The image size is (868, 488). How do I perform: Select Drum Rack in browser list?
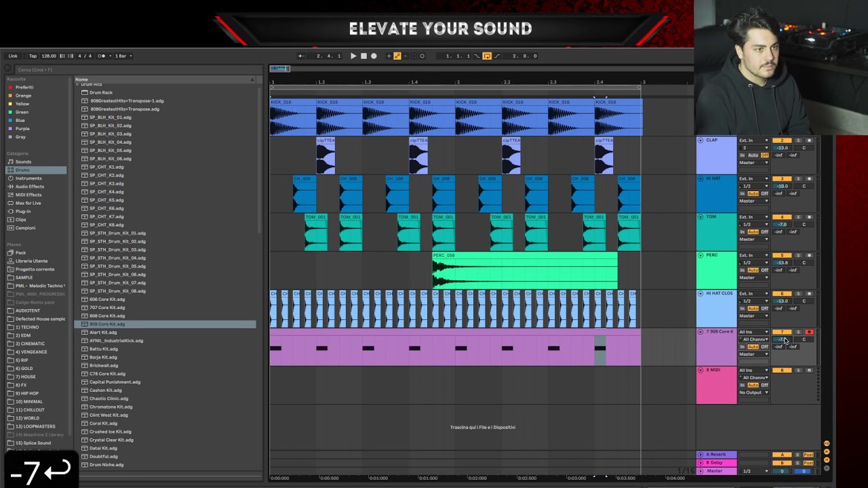101,92
